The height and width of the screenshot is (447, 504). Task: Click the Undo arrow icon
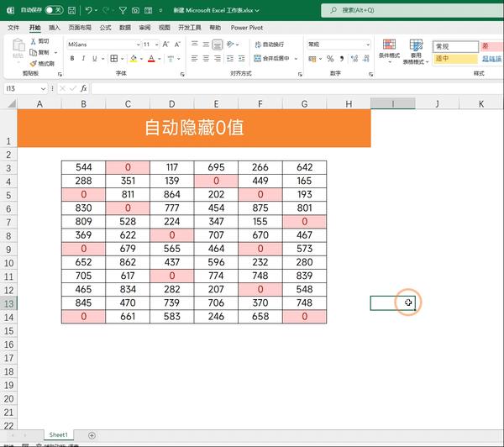click(89, 10)
